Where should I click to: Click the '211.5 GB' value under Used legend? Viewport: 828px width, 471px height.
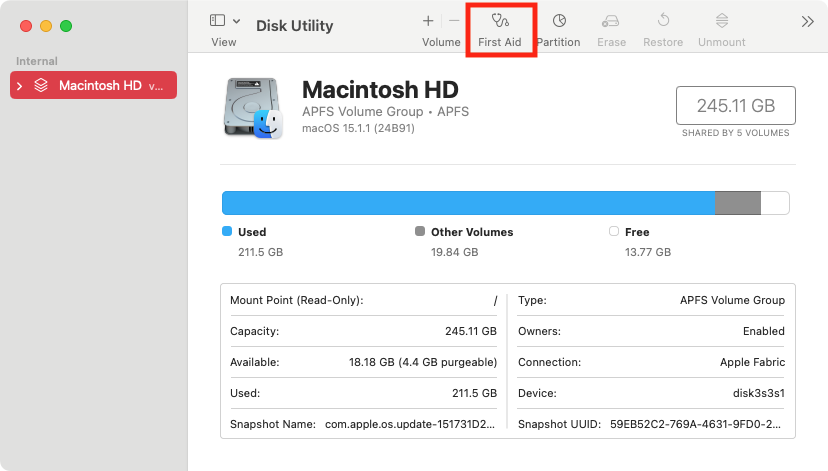(260, 252)
